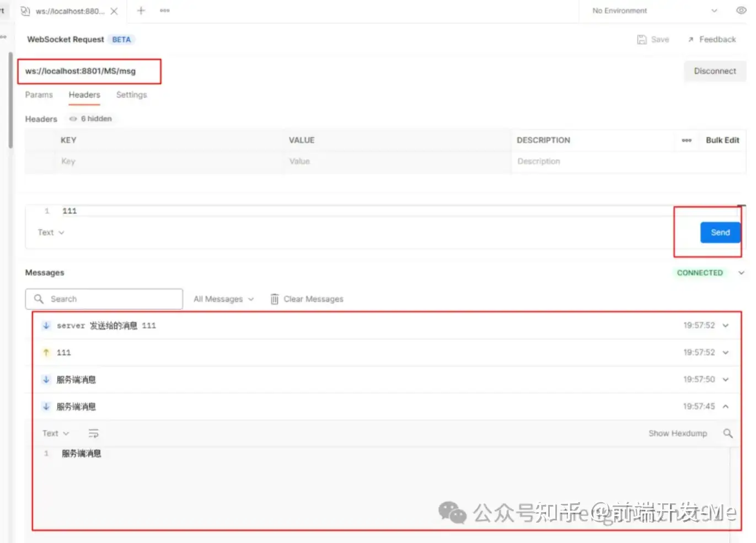The image size is (756, 543).
Task: Open search icon in message viewer
Action: pos(728,434)
